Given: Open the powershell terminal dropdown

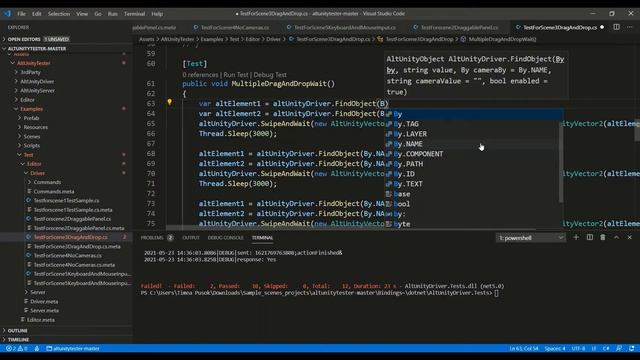Looking at the screenshot, I should 531,238.
